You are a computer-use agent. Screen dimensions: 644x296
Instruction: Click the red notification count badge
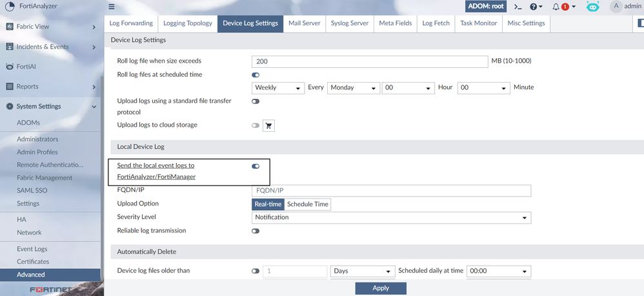point(565,6)
